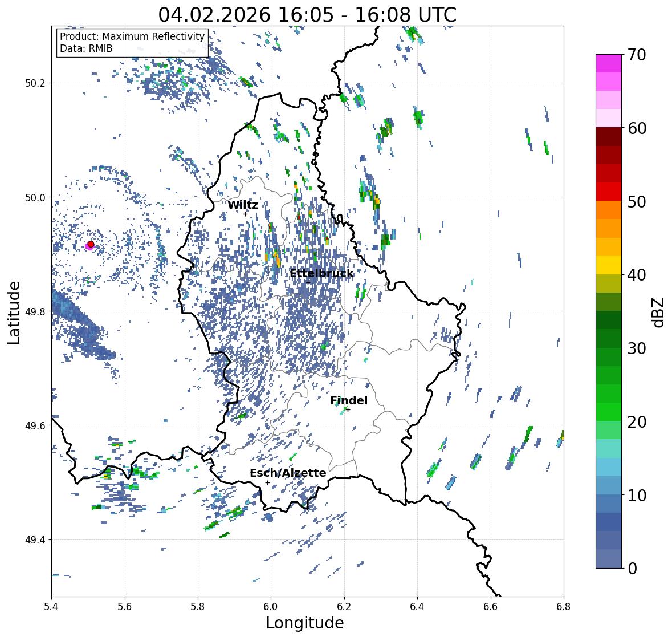Click the plus marker beside Findel
The width and height of the screenshot is (672, 637).
click(x=348, y=410)
